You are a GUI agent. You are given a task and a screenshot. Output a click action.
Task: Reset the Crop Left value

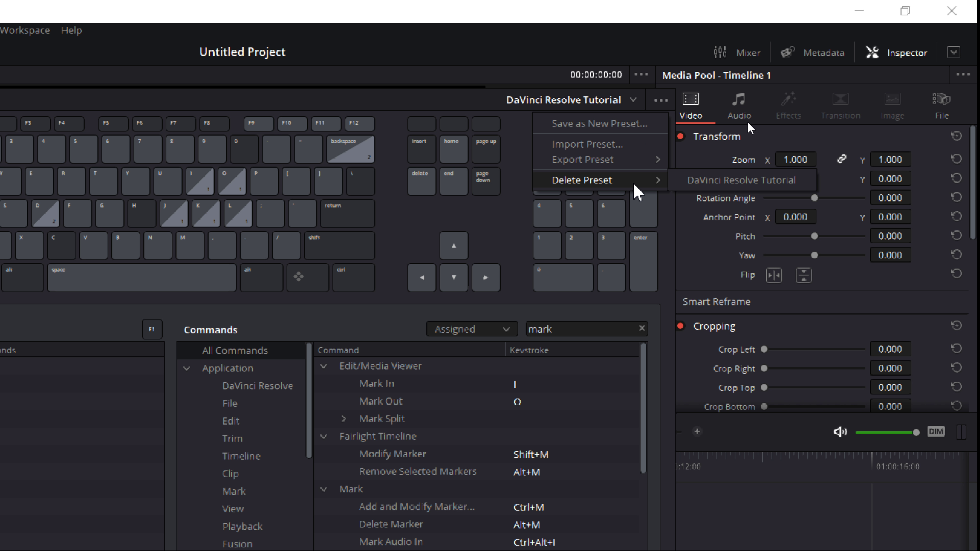[956, 349]
